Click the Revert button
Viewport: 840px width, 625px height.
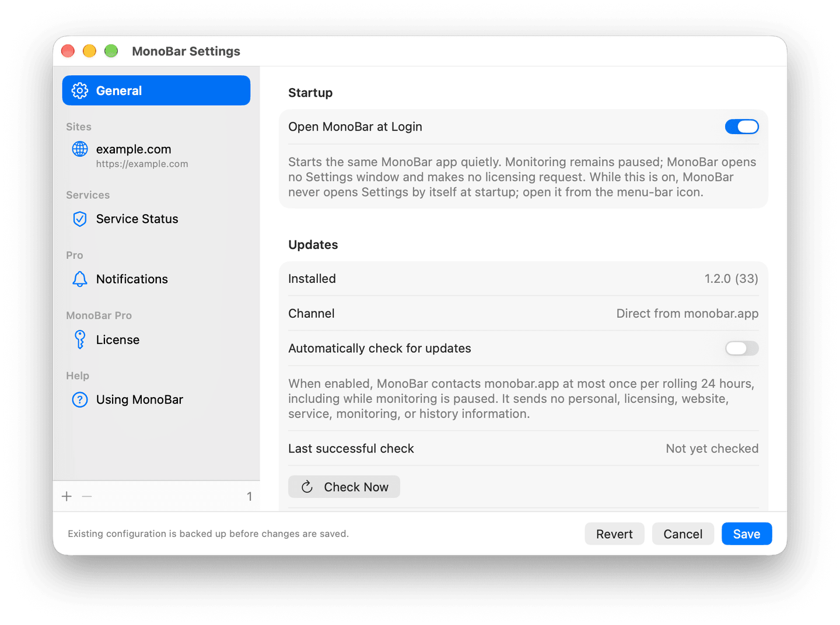pos(614,534)
